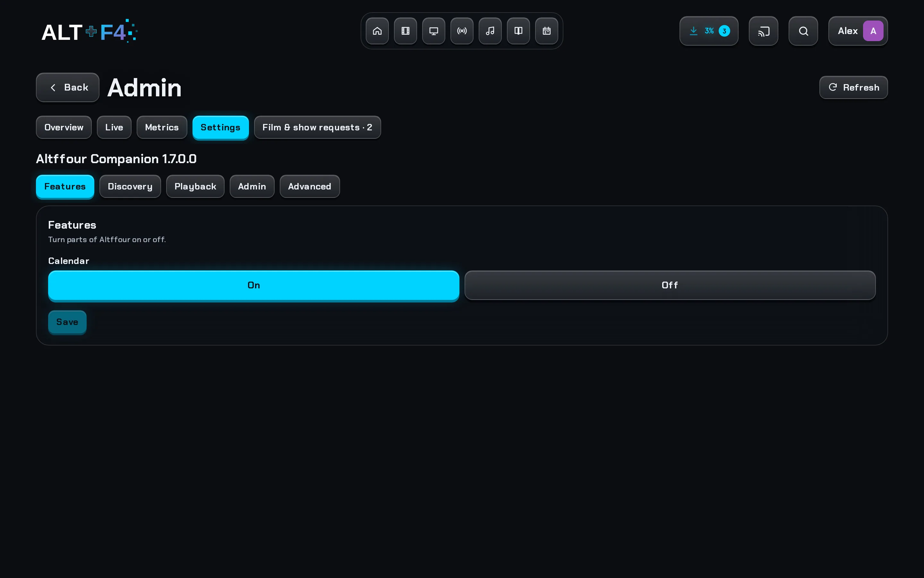The image size is (924, 578).
Task: Open the TV shows monitor icon
Action: 433,31
